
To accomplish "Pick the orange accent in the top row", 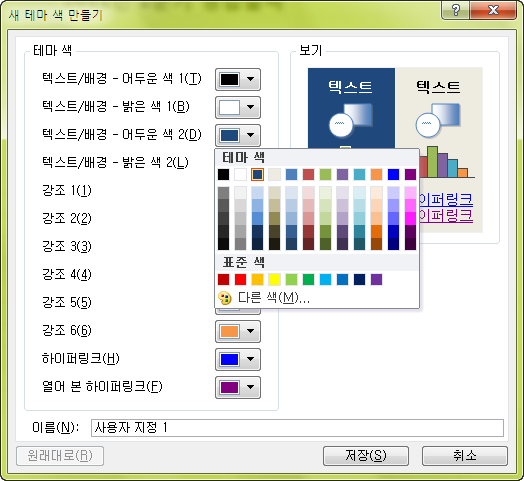I will [x=377, y=174].
